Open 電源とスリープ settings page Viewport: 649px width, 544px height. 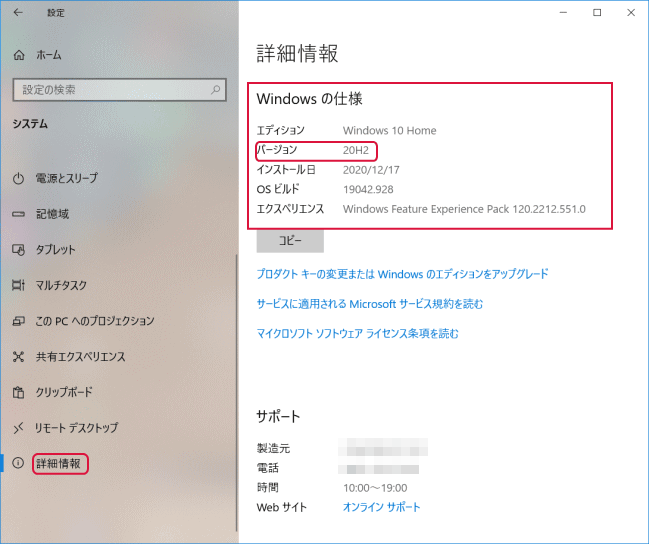point(67,178)
